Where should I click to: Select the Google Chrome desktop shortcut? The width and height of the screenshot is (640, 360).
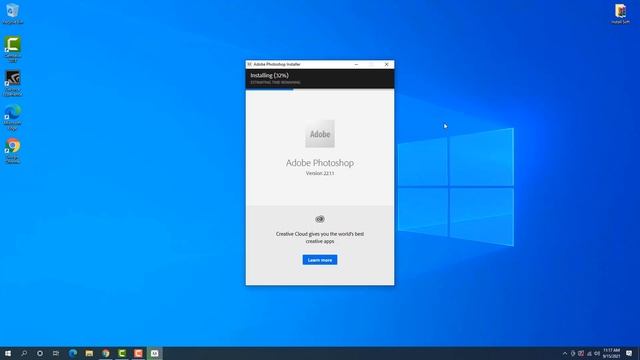pyautogui.click(x=13, y=151)
